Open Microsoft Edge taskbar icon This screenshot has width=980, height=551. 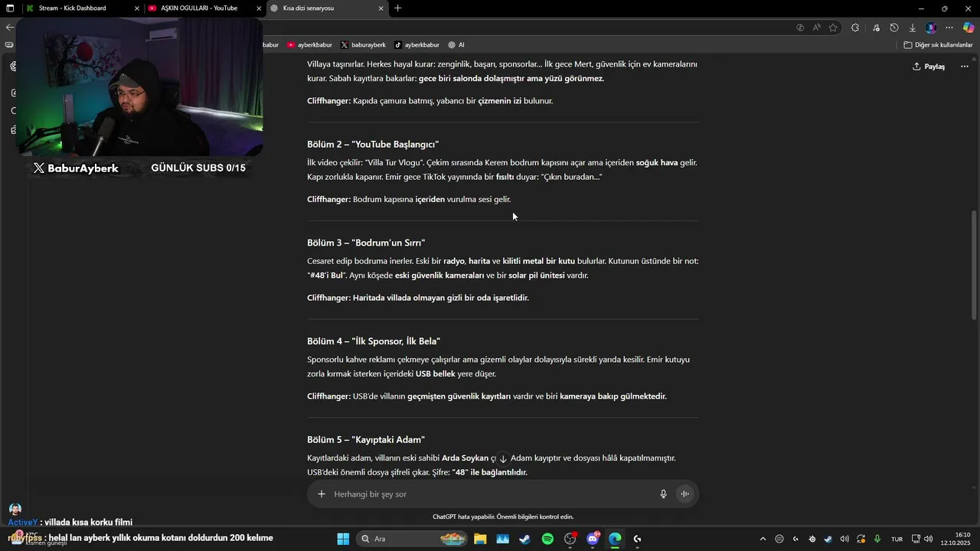tap(615, 539)
